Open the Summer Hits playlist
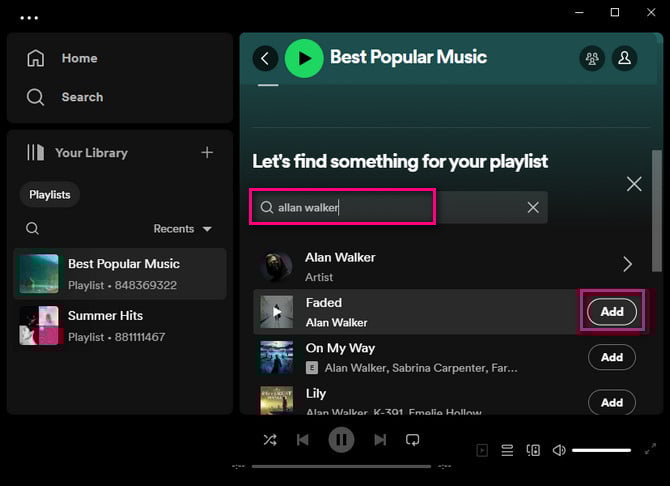The height and width of the screenshot is (486, 670). (x=120, y=326)
